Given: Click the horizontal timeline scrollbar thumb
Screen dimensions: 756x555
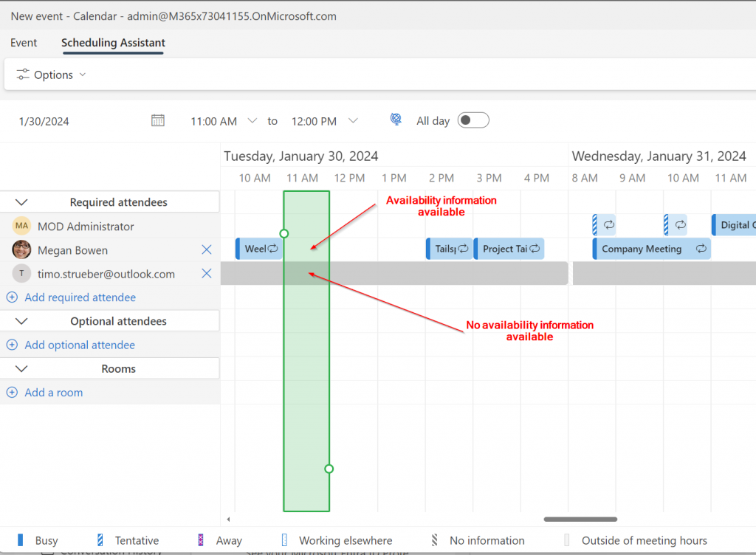Looking at the screenshot, I should (x=580, y=520).
